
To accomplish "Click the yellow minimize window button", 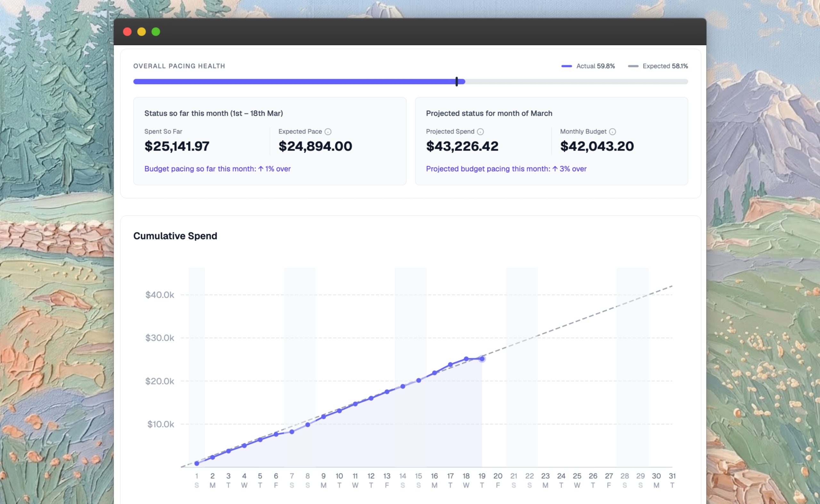I will 142,32.
